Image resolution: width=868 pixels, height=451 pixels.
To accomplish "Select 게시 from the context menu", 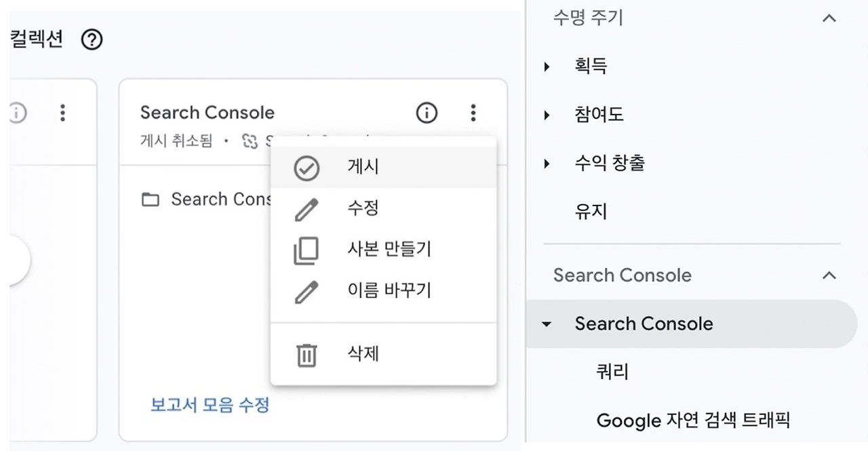I will click(x=362, y=168).
